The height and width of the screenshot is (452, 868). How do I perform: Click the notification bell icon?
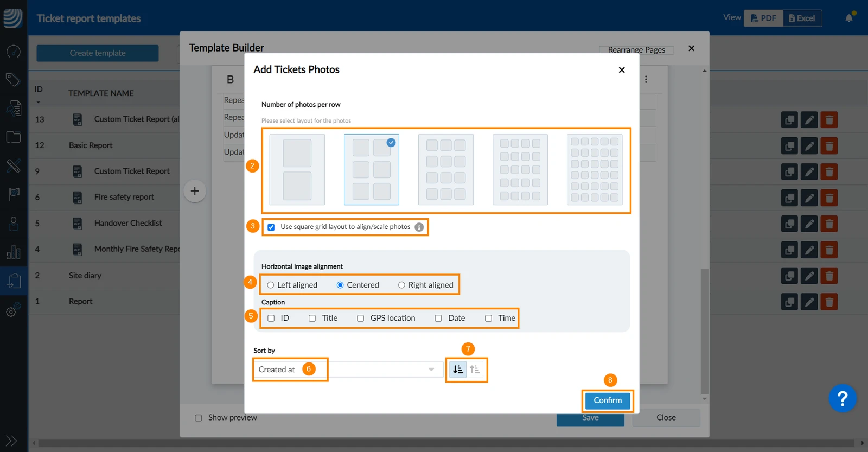[849, 18]
